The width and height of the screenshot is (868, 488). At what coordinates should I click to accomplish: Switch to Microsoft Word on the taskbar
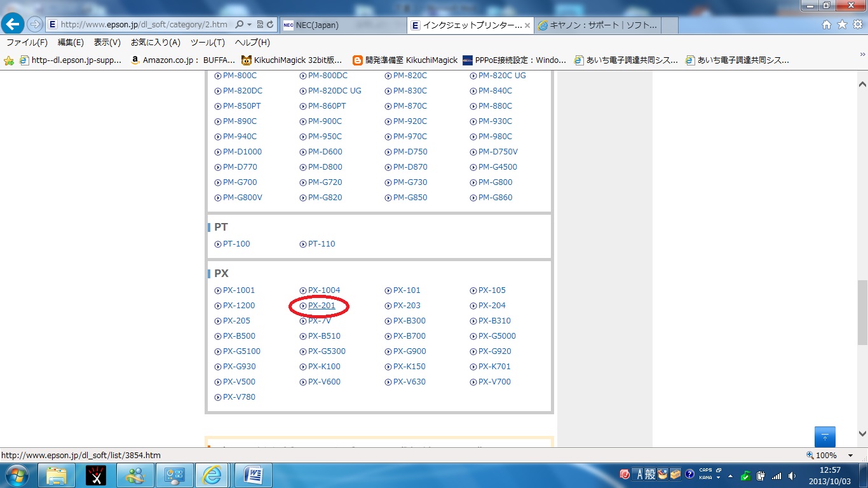pyautogui.click(x=253, y=475)
